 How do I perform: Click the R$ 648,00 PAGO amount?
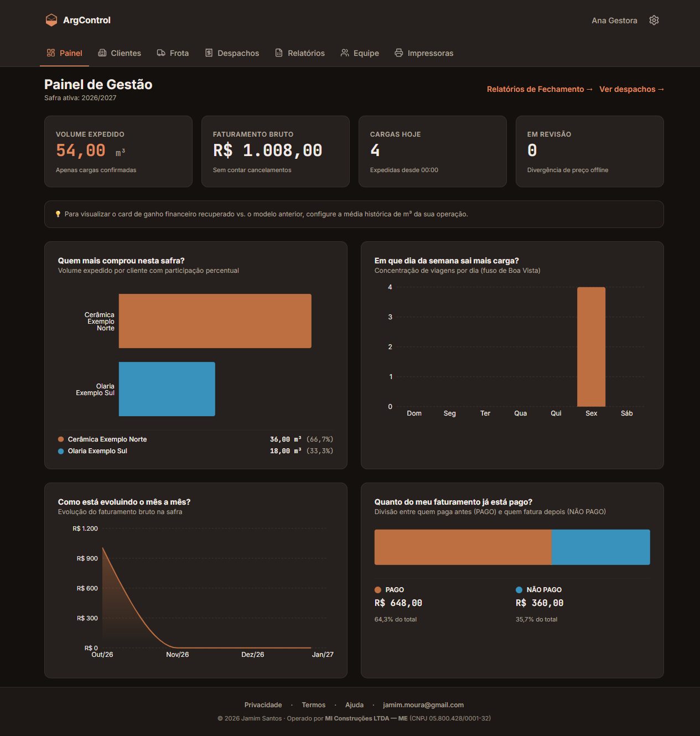[x=398, y=603]
